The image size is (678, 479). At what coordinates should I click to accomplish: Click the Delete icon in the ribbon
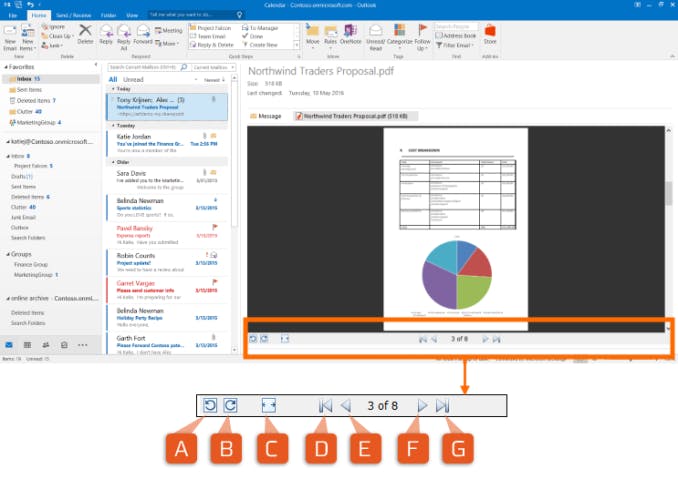[86, 36]
